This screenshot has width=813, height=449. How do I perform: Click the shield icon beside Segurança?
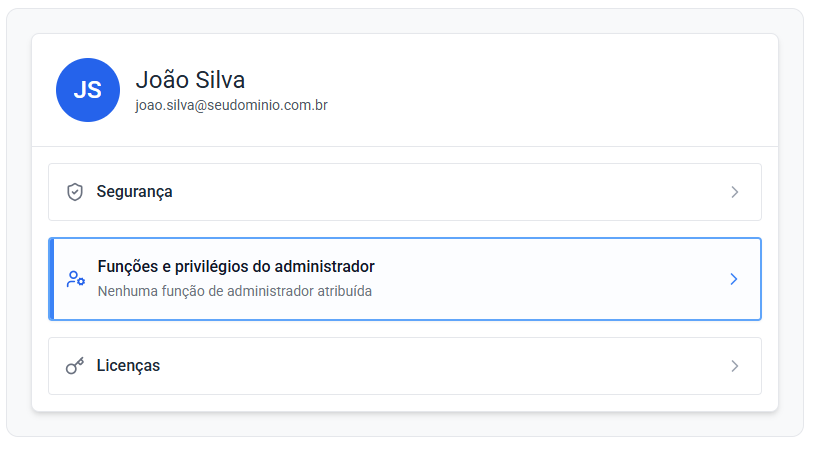point(74,192)
